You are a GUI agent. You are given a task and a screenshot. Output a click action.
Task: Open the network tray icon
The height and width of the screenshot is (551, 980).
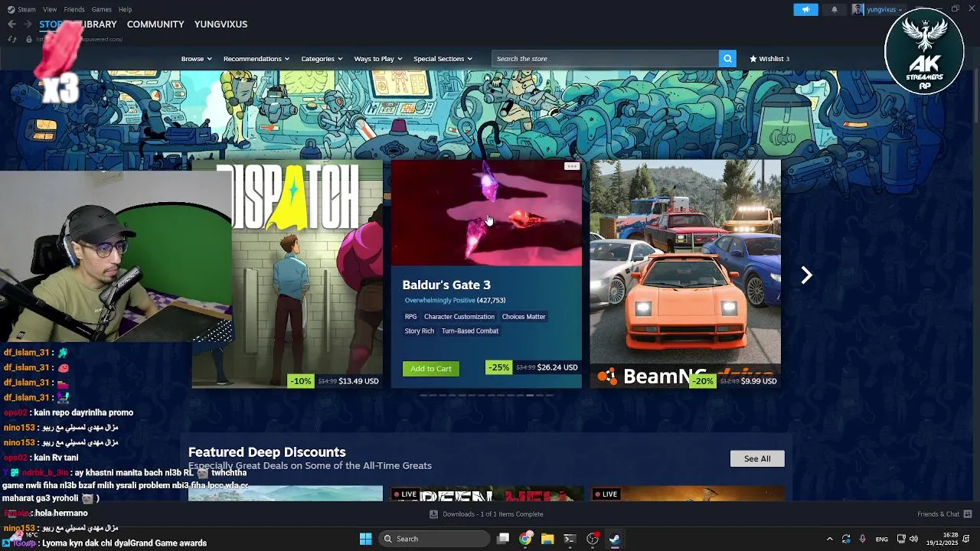point(901,539)
